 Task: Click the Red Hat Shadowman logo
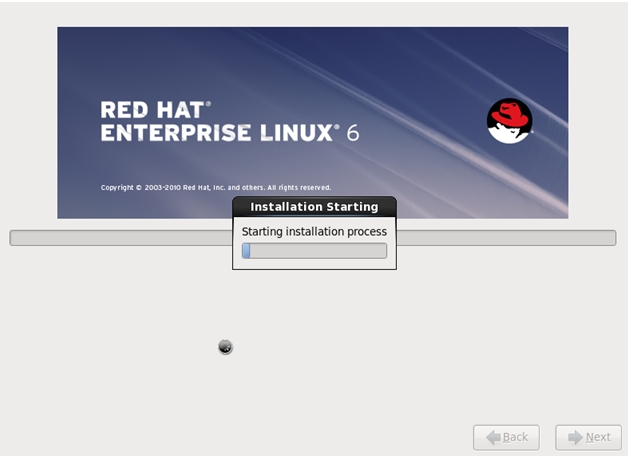coord(509,121)
